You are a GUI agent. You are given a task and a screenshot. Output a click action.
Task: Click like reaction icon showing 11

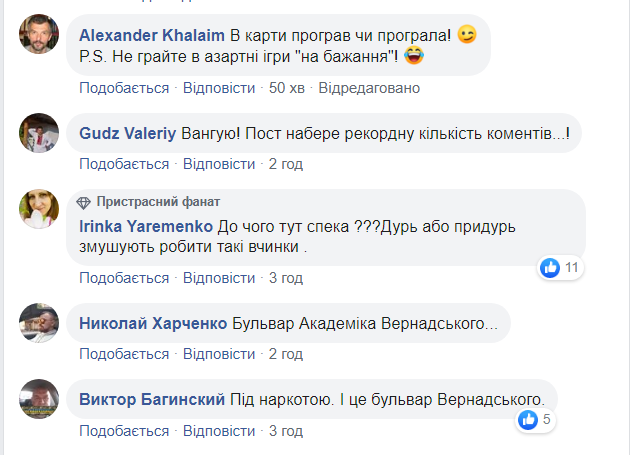coord(550,267)
